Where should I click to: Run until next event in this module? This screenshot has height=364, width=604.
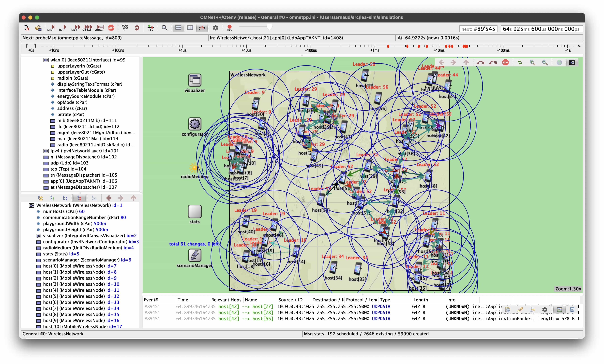point(480,62)
